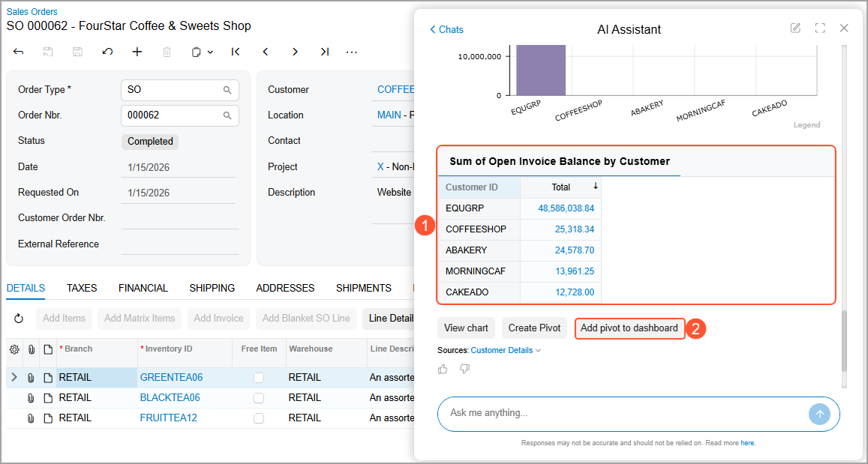Image resolution: width=868 pixels, height=464 pixels.
Task: Switch to the SHIPPING tab
Action: [x=212, y=288]
